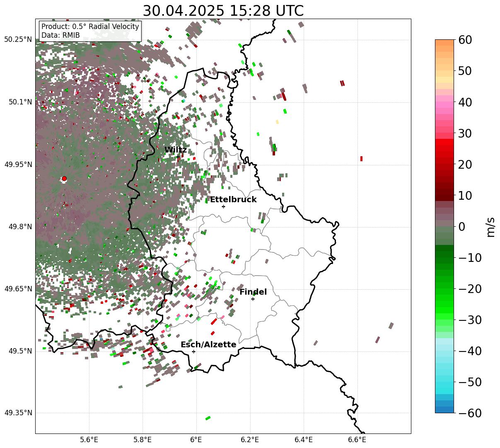Click the Esch/Alzette station cross marker
The image size is (500, 448).
point(193,351)
